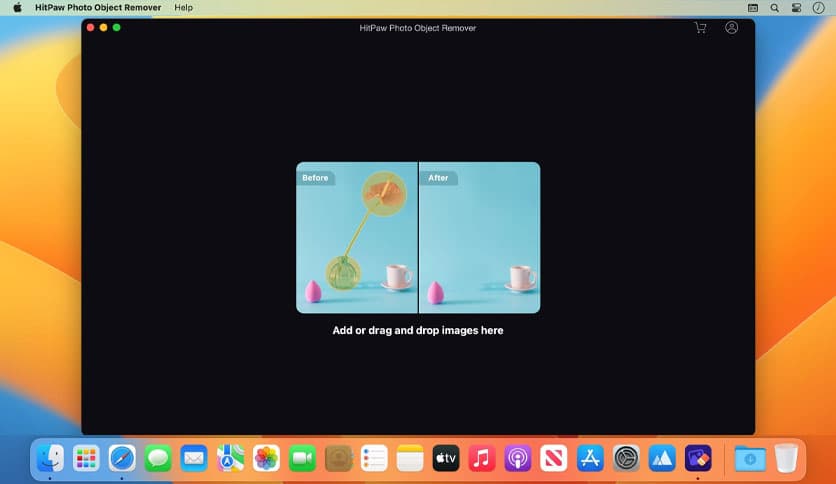The height and width of the screenshot is (484, 836).
Task: Open System Settings from the Dock
Action: pyautogui.click(x=626, y=458)
